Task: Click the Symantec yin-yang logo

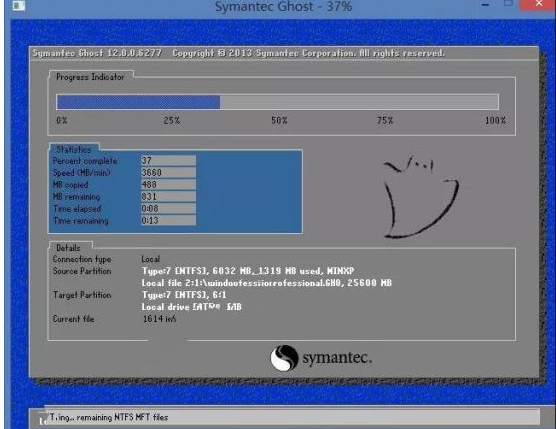Action: click(x=284, y=358)
